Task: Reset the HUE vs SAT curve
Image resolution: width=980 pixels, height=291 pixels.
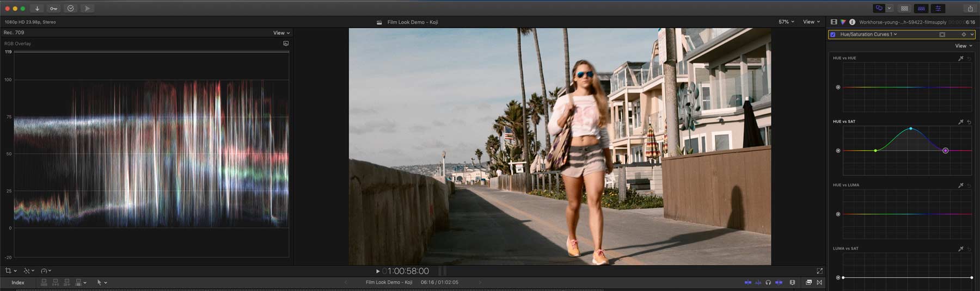Action: coord(969,122)
